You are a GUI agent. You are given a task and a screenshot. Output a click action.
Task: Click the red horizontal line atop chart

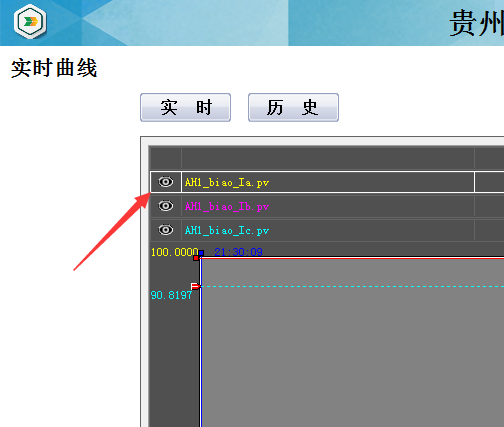coord(352,258)
